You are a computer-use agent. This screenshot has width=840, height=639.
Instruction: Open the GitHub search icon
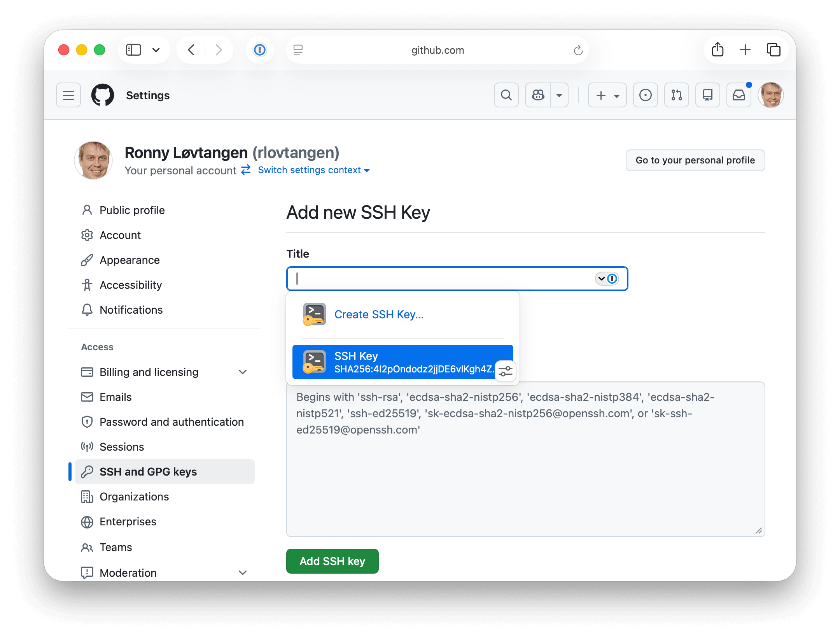506,95
